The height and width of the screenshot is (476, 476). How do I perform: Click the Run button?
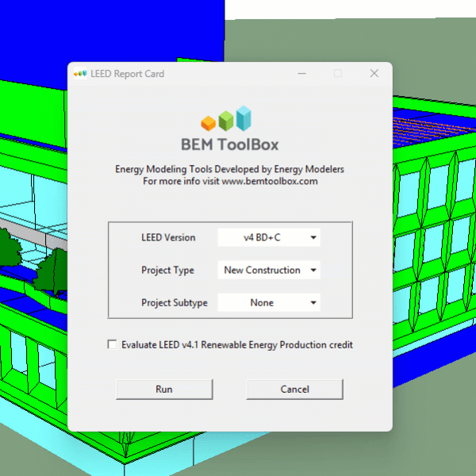(x=164, y=390)
